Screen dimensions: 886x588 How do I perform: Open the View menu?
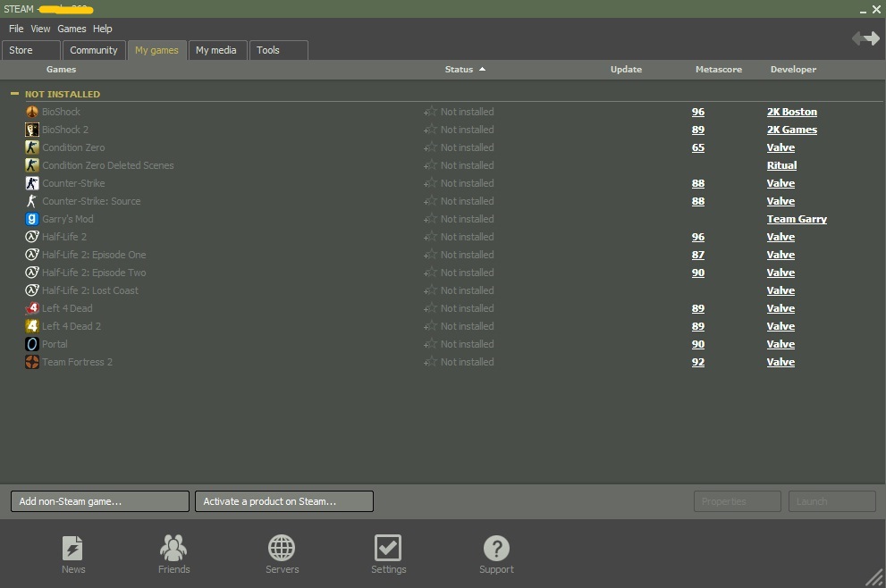click(x=40, y=29)
